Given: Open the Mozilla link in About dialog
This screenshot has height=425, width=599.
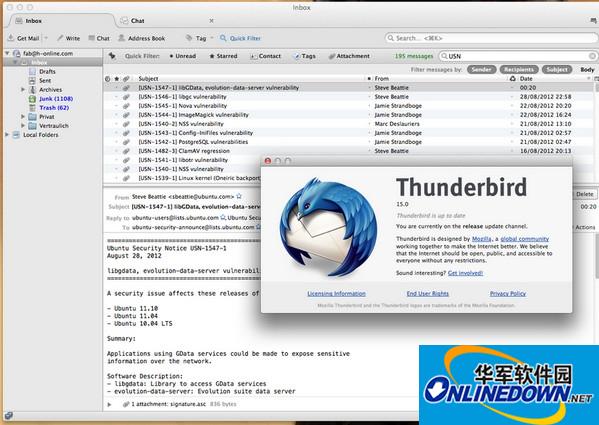Looking at the screenshot, I should [481, 239].
